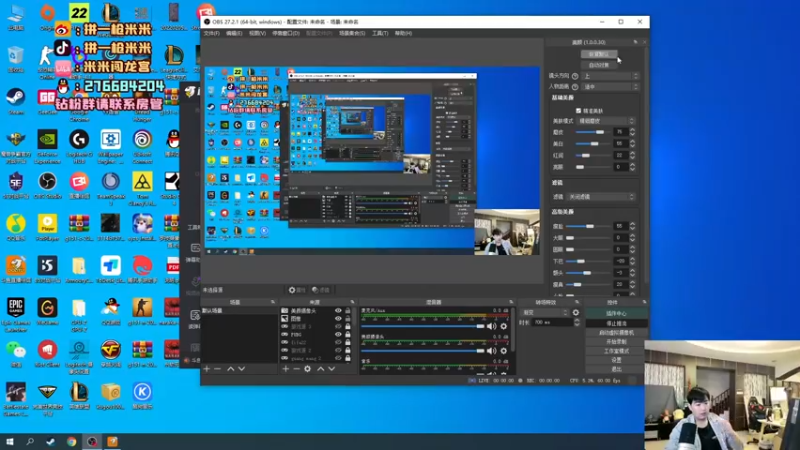Screen dimensions: 800x450
Task: Click the OBS icon in the taskbar
Action: coord(92,441)
